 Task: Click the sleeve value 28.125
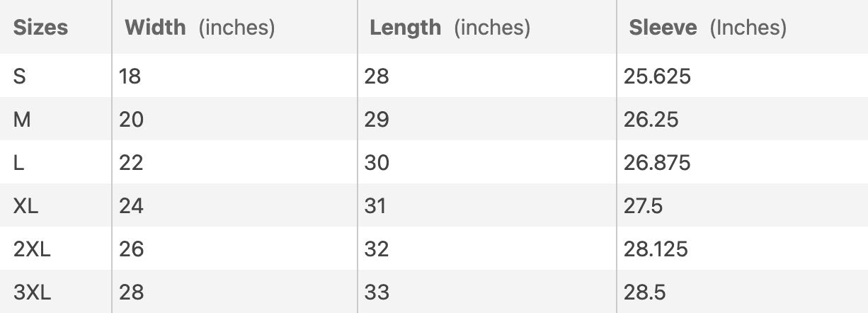pyautogui.click(x=656, y=249)
